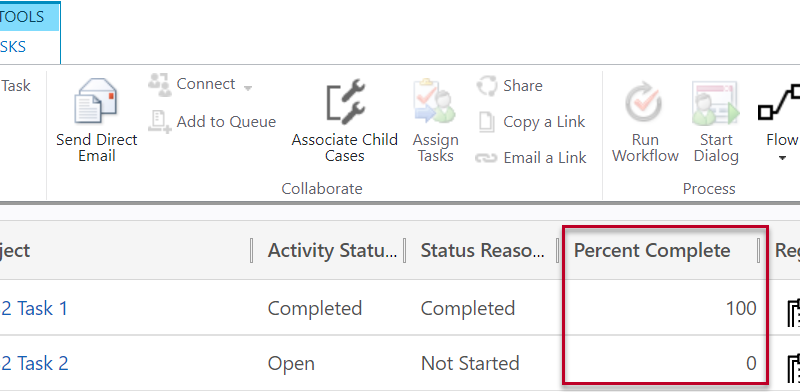The width and height of the screenshot is (800, 392).
Task: Open the Task 2 record link
Action: click(x=34, y=363)
